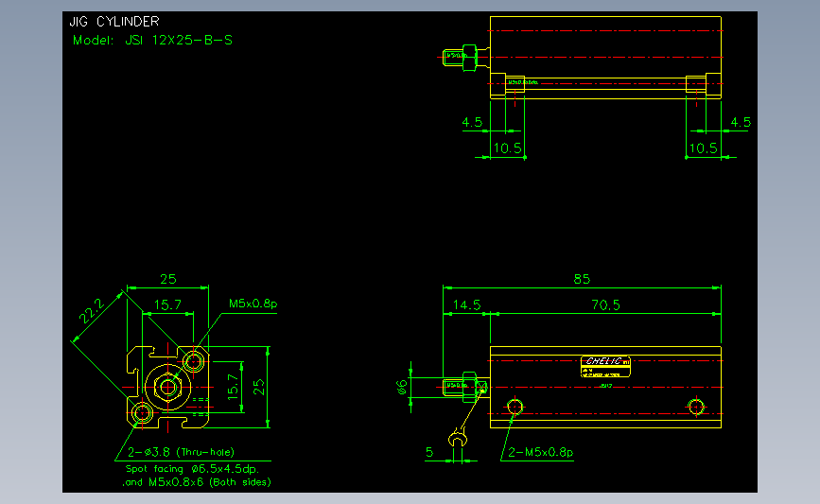This screenshot has height=504, width=820.
Task: Select the lower-left mounting hole in end view
Action: [142, 413]
